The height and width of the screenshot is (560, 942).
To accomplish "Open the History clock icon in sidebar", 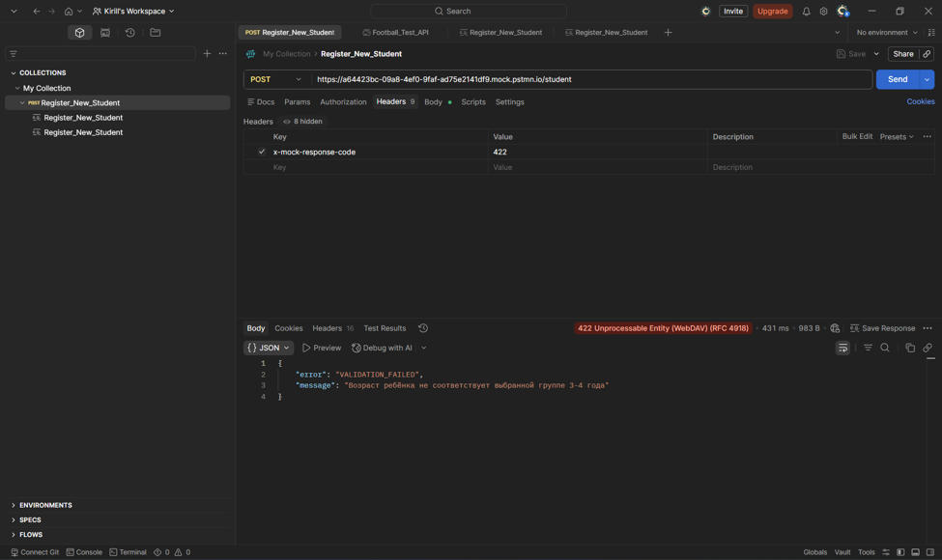I will [x=129, y=33].
